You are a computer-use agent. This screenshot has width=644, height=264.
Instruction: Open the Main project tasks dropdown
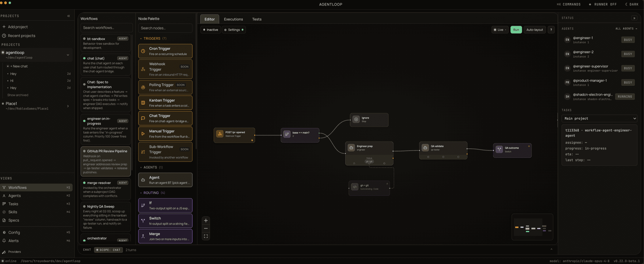click(x=599, y=119)
